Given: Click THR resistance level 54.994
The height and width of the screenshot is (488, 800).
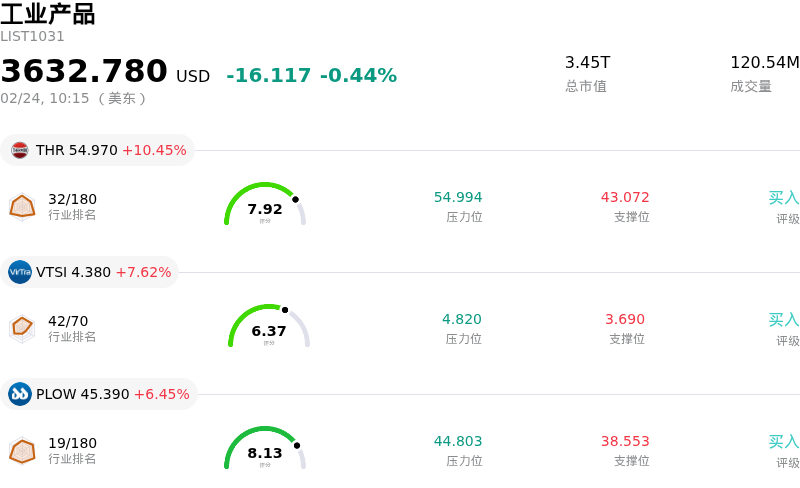Looking at the screenshot, I should pyautogui.click(x=458, y=198).
